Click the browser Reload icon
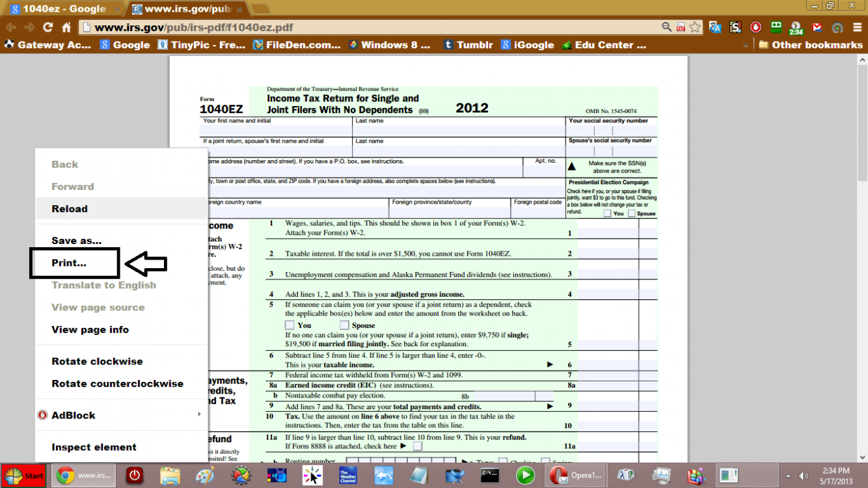Screen dimensions: 868x488 click(x=47, y=27)
